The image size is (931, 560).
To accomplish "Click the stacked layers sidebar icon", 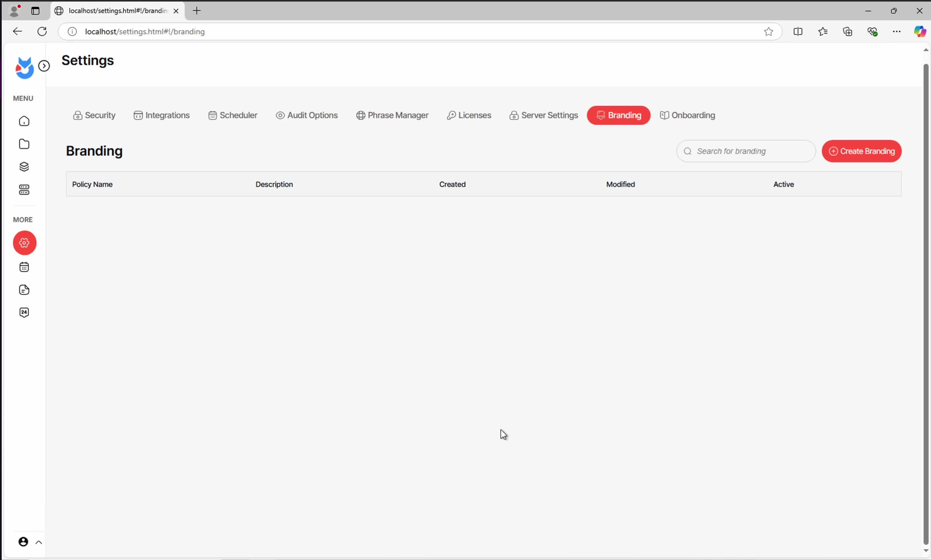I will (24, 167).
